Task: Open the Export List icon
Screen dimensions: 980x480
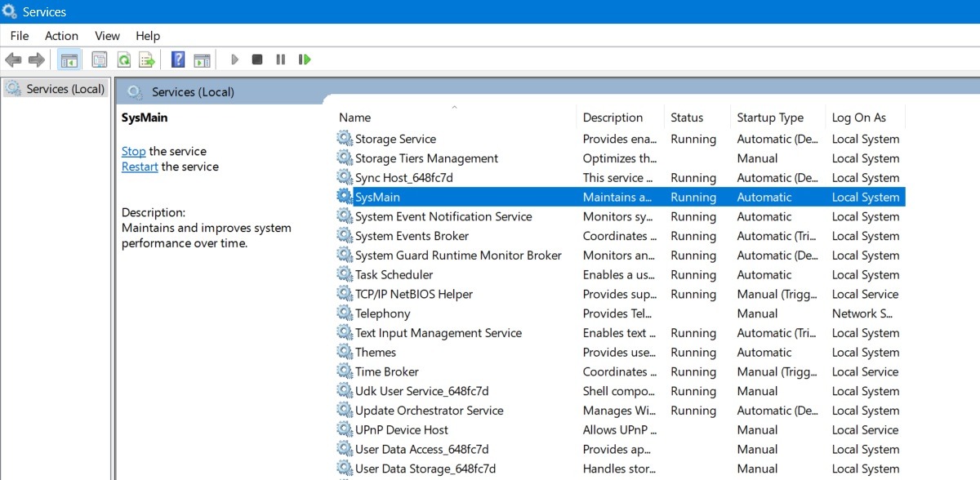Action: click(x=148, y=59)
